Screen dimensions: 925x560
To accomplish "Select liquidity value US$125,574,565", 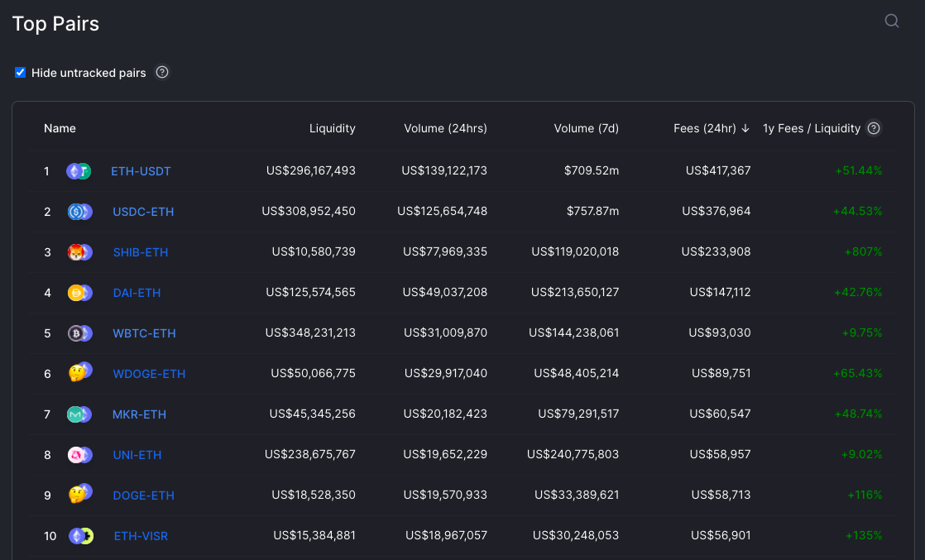I will point(311,292).
